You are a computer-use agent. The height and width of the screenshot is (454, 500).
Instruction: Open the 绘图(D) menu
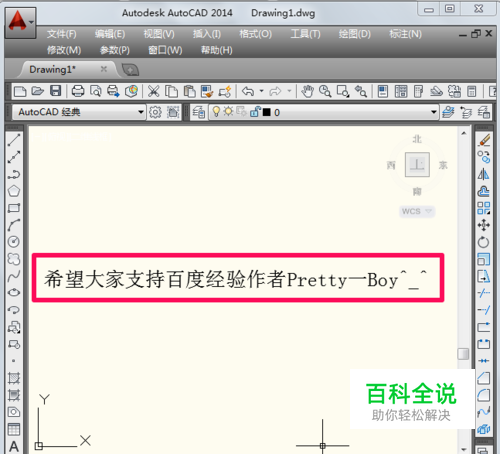click(355, 34)
